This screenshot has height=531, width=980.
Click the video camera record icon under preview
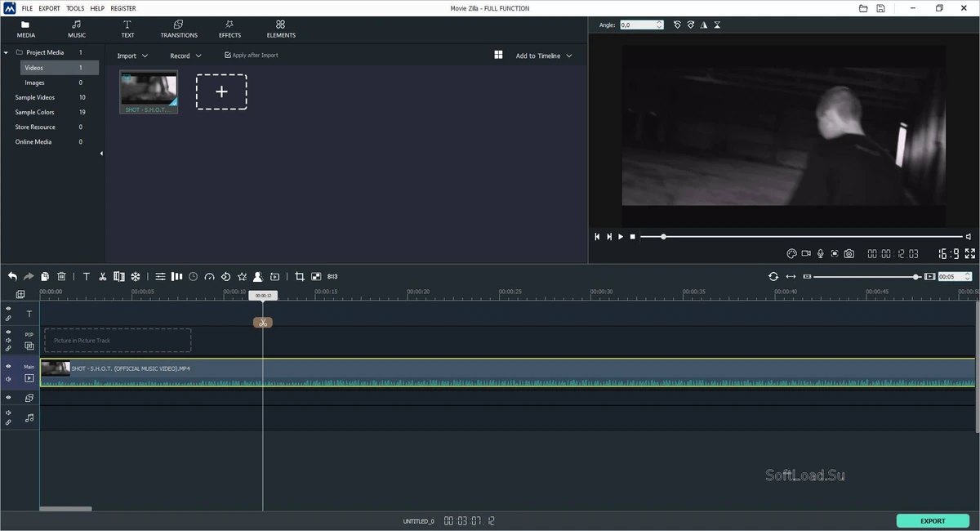(x=806, y=253)
